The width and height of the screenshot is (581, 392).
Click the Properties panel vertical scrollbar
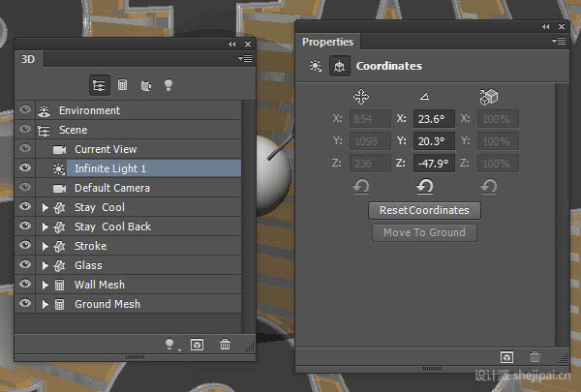(x=562, y=215)
